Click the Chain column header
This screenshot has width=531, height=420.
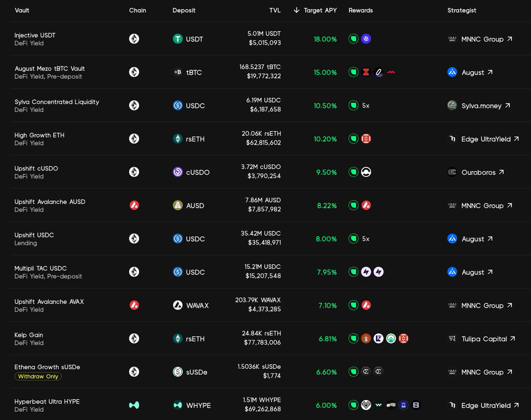click(x=137, y=10)
